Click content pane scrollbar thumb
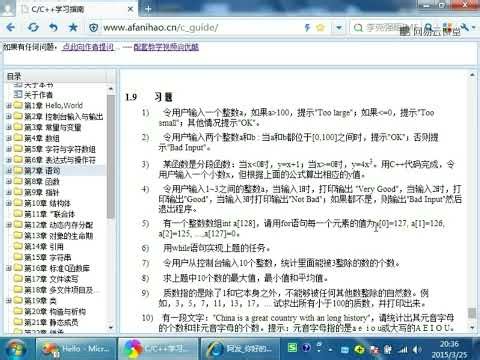Screen dimensions: 480x360 click(472, 313)
